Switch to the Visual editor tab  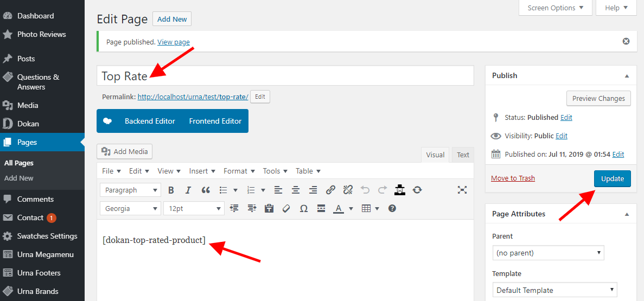435,155
